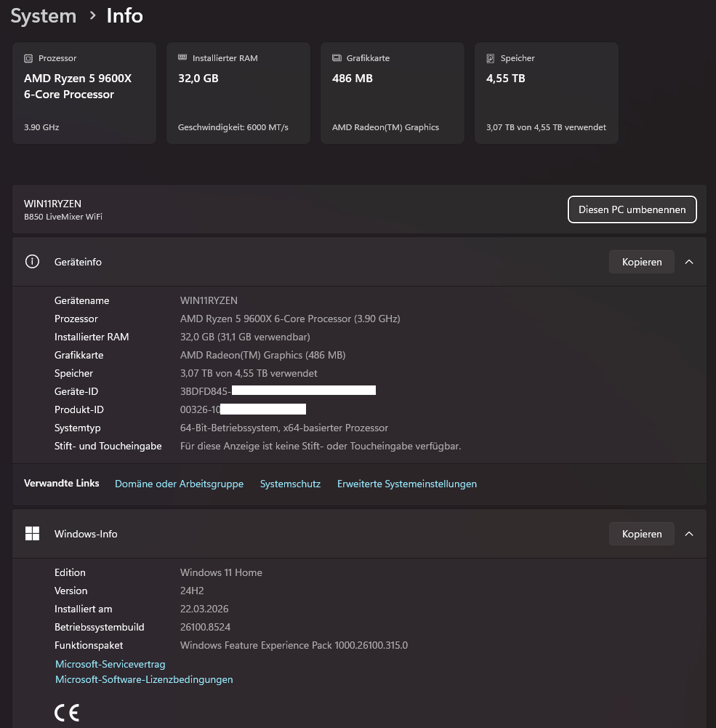Open Microsoft-Software-Lizenzbedingungen link
Screen dimensions: 716x728
[x=144, y=680]
